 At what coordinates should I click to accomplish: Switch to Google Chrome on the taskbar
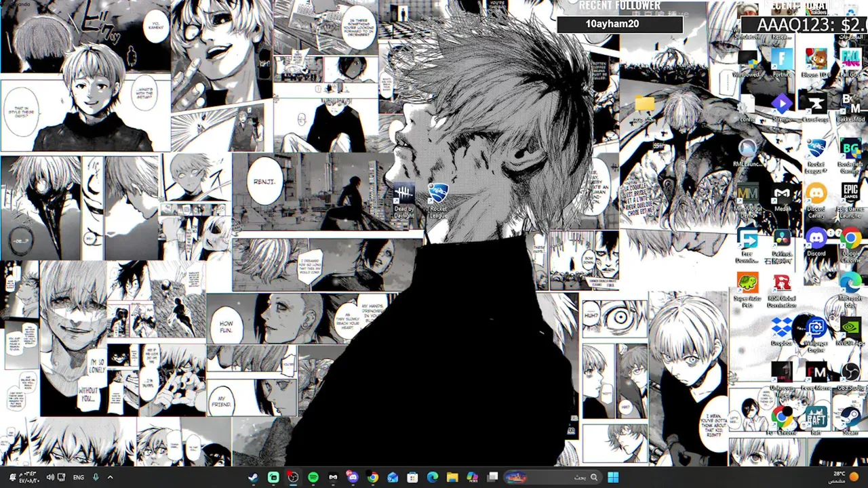click(x=372, y=477)
